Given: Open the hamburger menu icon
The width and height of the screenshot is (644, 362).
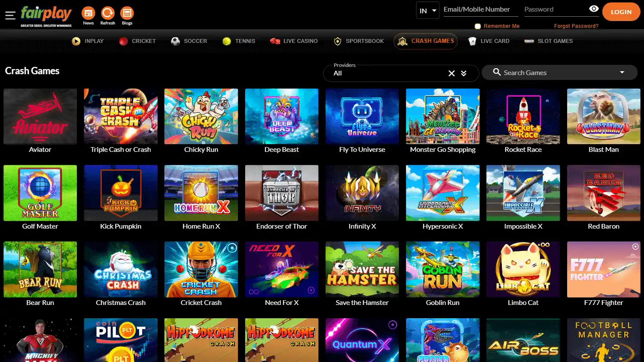Looking at the screenshot, I should pyautogui.click(x=10, y=15).
